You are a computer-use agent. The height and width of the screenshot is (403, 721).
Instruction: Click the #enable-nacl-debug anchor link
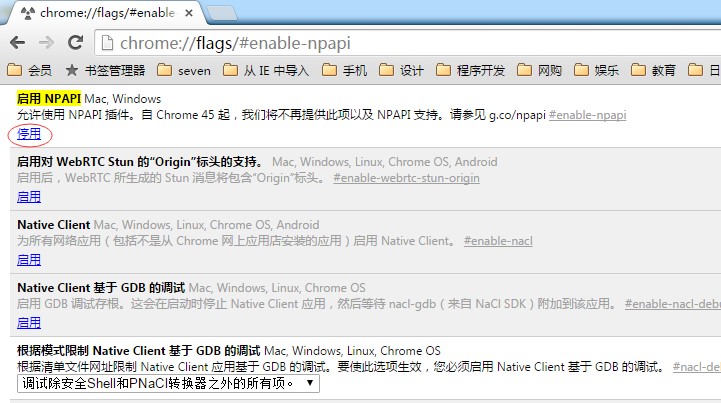click(x=673, y=304)
